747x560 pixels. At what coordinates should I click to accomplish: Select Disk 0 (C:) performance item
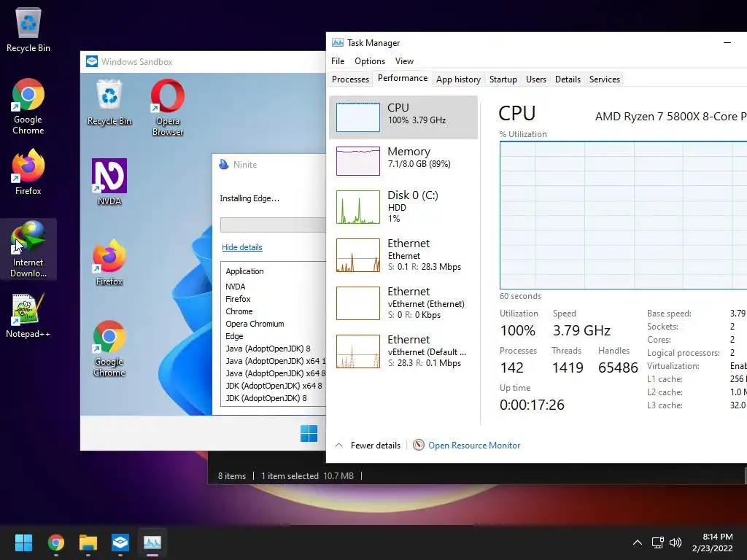tap(403, 206)
